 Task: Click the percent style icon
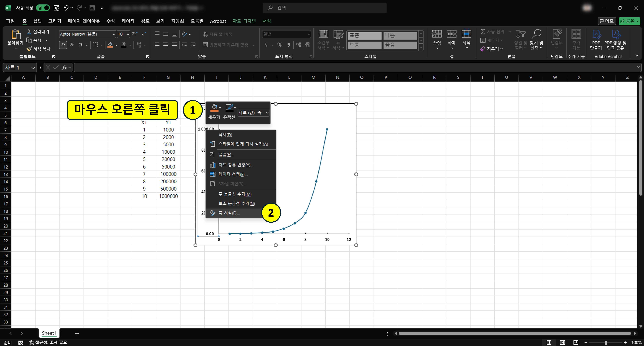coord(280,45)
